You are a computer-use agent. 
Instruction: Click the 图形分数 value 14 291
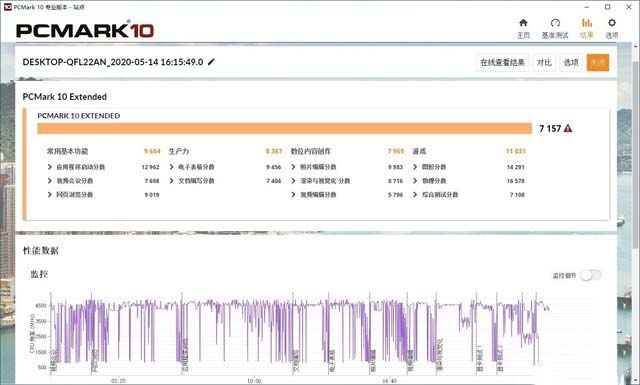click(516, 167)
